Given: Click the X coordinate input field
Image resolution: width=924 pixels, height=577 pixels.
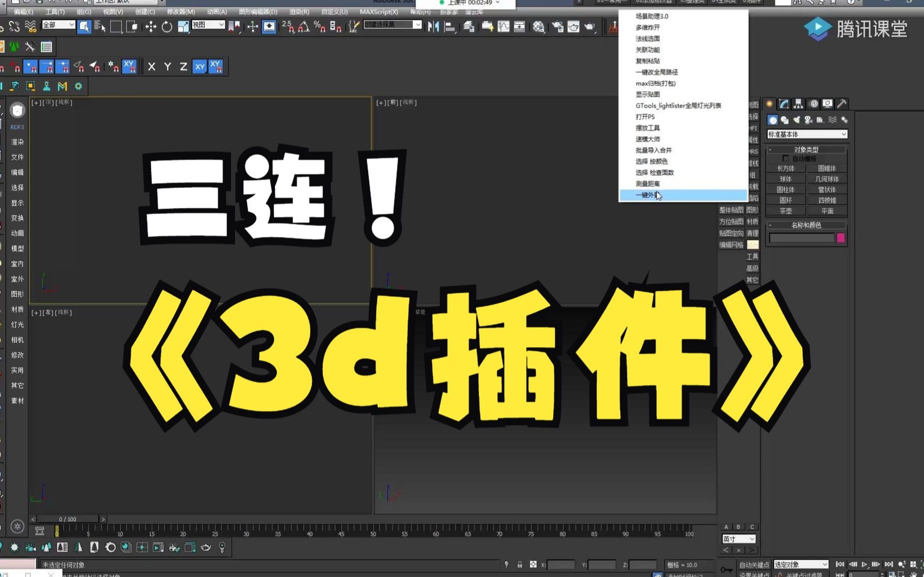Looking at the screenshot, I should click(x=561, y=565).
